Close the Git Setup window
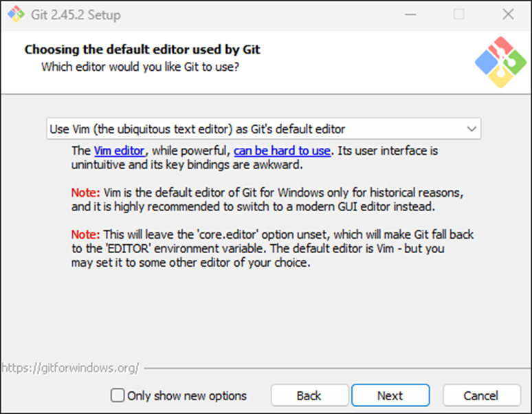 (508, 14)
